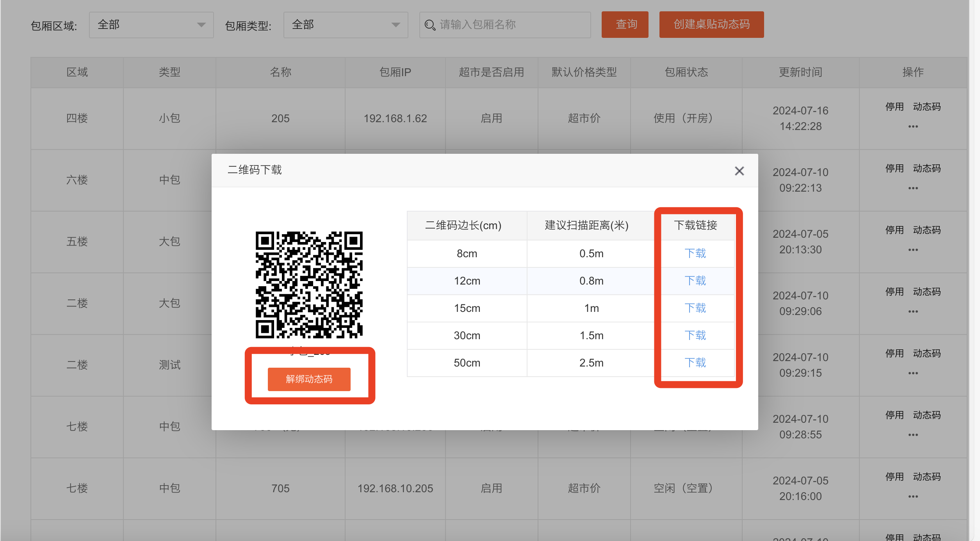This screenshot has width=980, height=541.
Task: Click the 更新时间 column header
Action: pos(800,72)
